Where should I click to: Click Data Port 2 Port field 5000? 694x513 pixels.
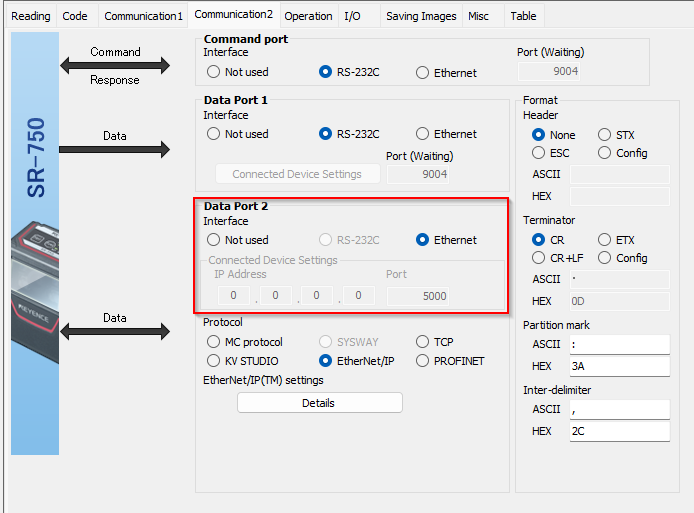(418, 296)
